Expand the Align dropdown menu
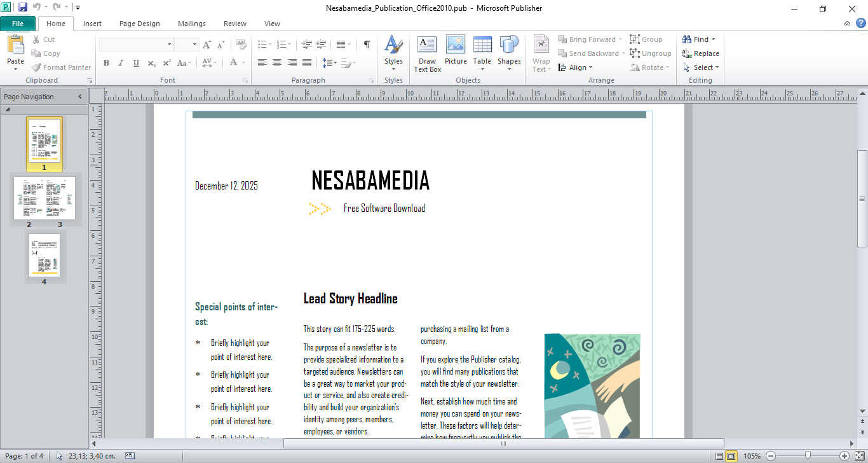 point(577,67)
